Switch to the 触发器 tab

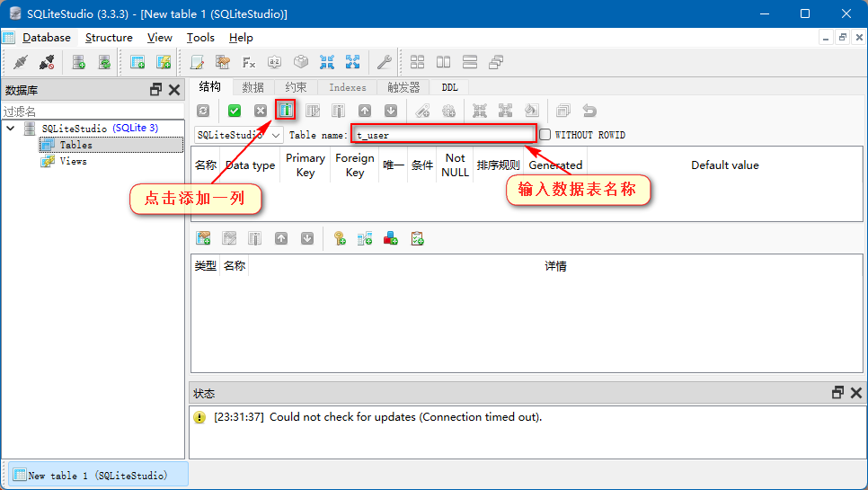(x=403, y=87)
